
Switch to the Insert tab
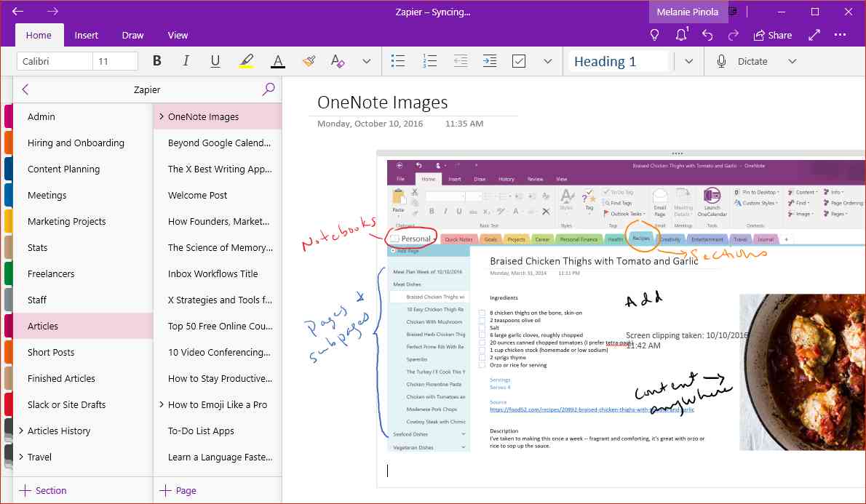pos(87,34)
